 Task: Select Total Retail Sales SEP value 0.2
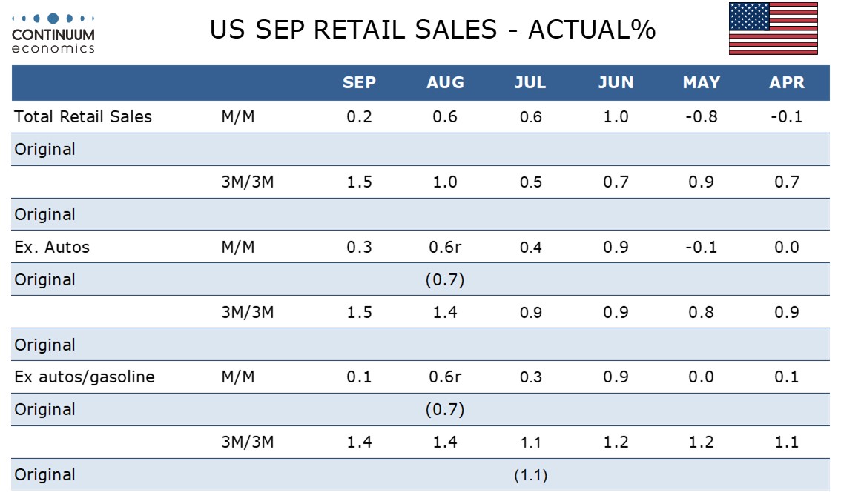tap(359, 116)
